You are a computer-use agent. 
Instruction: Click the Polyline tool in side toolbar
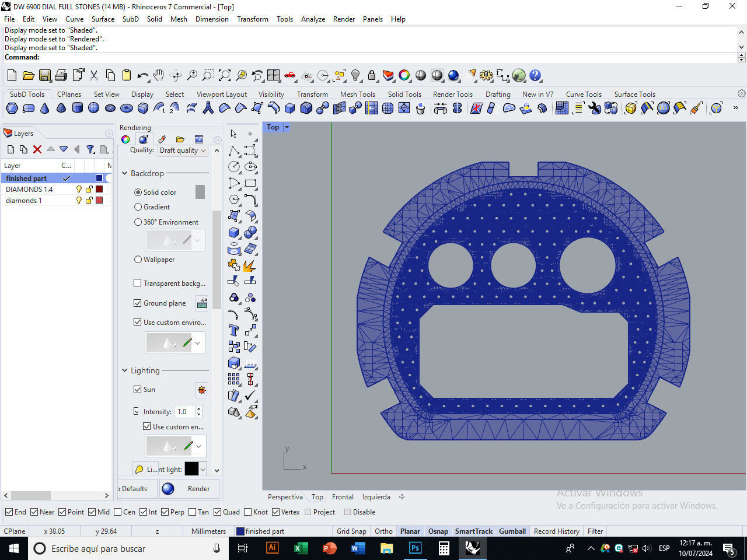pyautogui.click(x=233, y=150)
